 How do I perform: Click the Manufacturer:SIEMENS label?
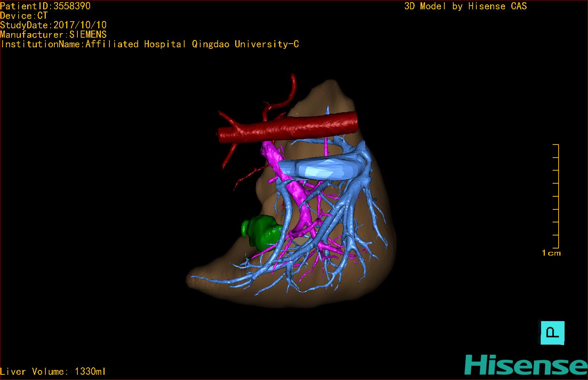(x=53, y=35)
